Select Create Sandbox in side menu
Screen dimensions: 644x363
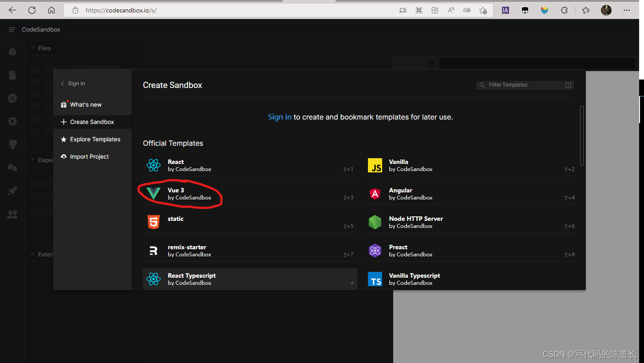pos(93,122)
